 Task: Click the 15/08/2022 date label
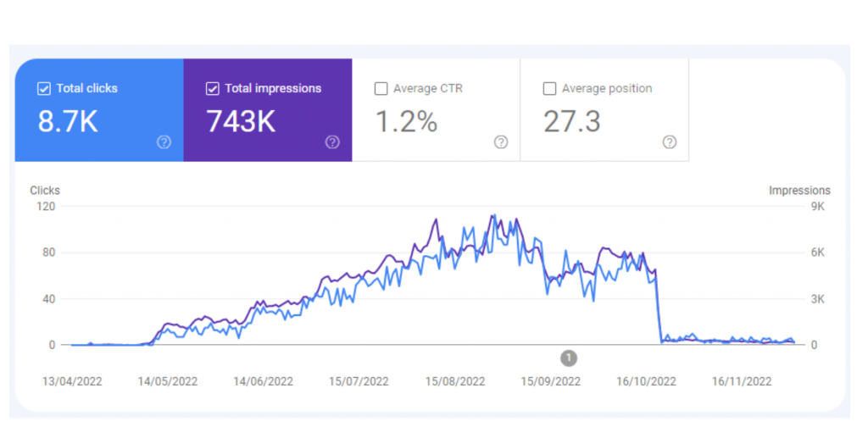tap(455, 381)
